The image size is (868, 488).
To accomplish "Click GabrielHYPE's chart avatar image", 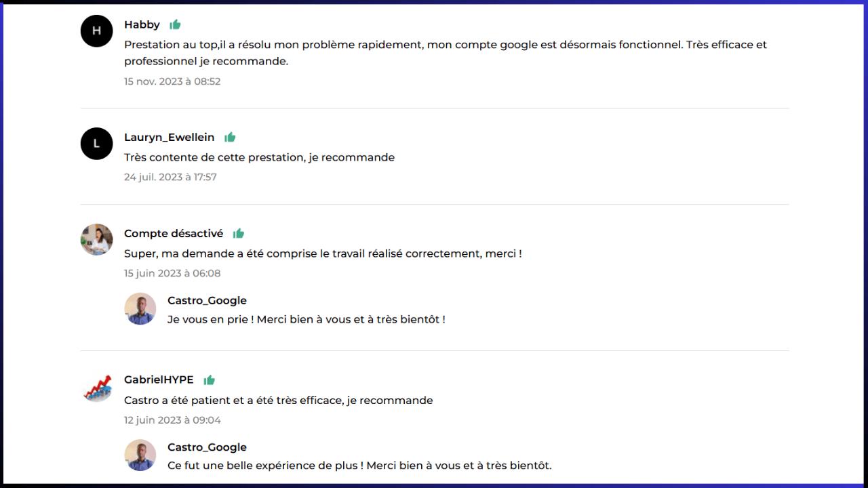I will 96,386.
